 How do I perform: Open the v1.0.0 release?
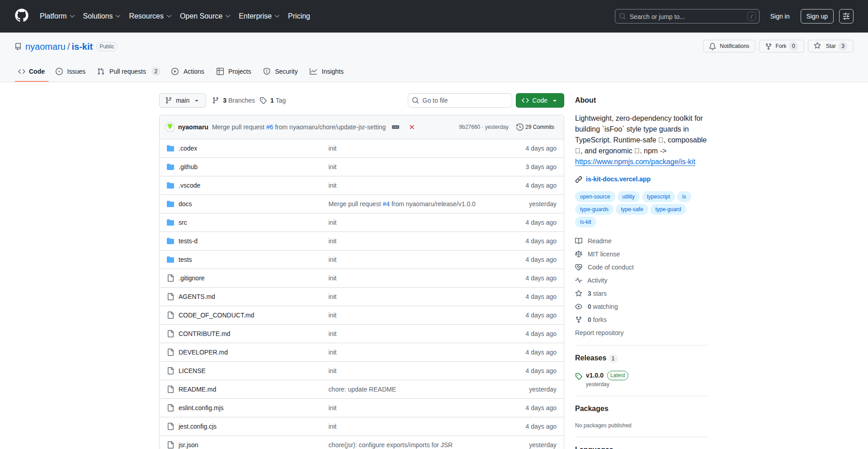pos(594,375)
